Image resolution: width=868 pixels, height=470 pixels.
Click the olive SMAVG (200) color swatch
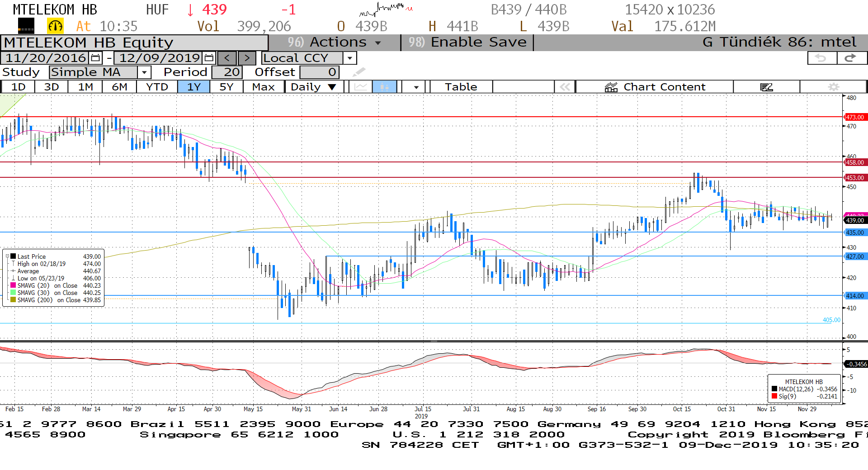[13, 300]
